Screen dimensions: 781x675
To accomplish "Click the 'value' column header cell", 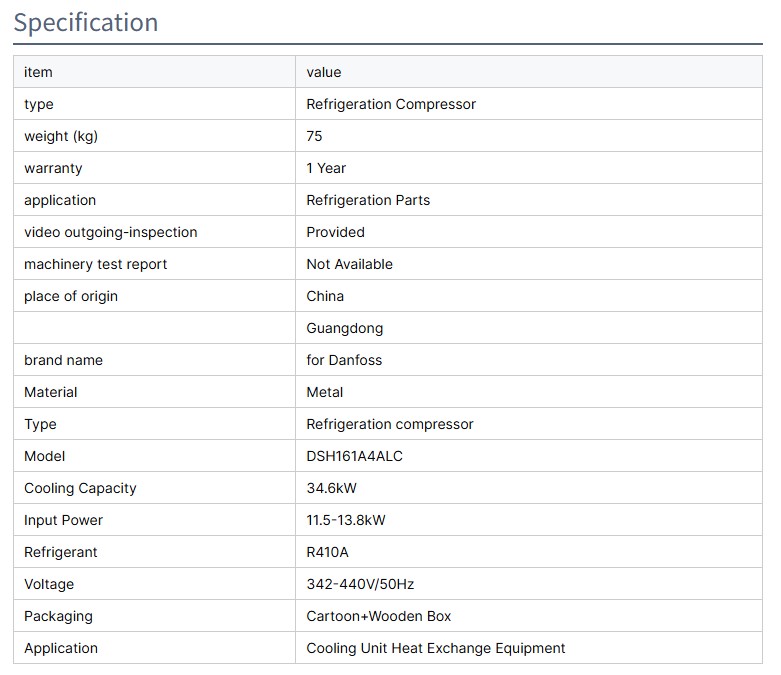I will pos(324,72).
